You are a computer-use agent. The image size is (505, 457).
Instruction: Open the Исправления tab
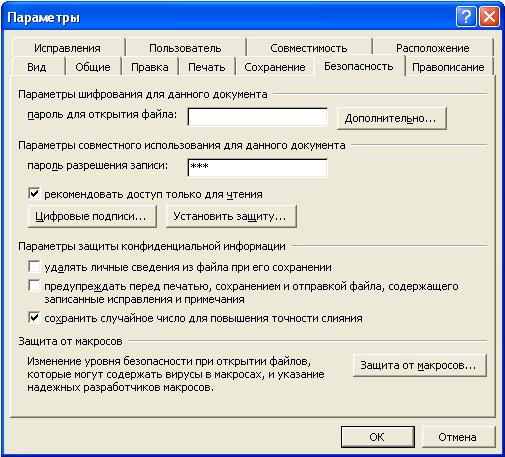[68, 48]
